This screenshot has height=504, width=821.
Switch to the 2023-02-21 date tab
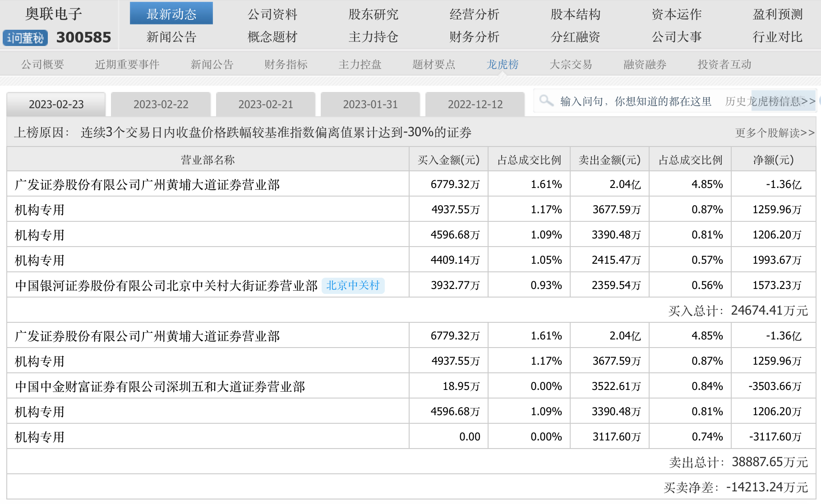coord(265,105)
